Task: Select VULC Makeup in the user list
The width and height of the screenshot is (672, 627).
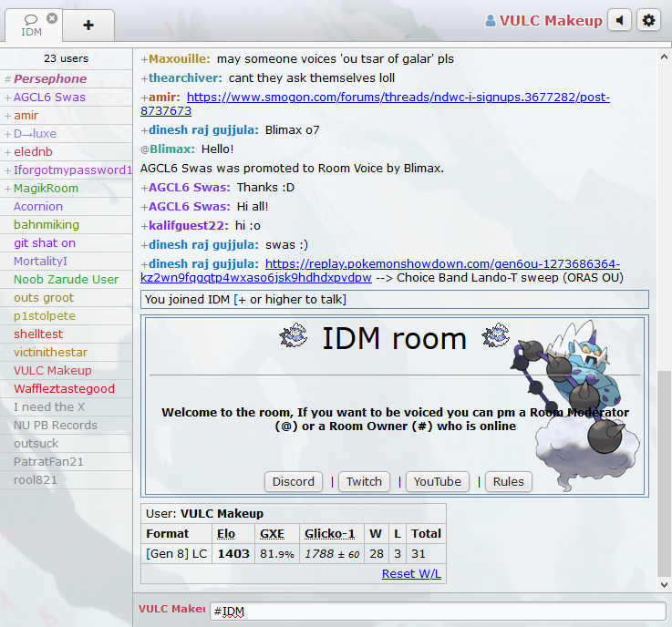Action: [66, 371]
